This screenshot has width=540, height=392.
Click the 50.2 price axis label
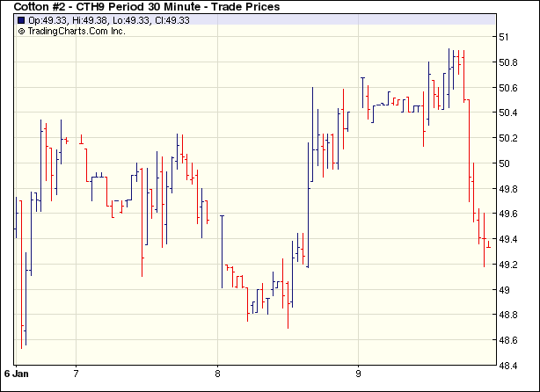click(x=508, y=138)
